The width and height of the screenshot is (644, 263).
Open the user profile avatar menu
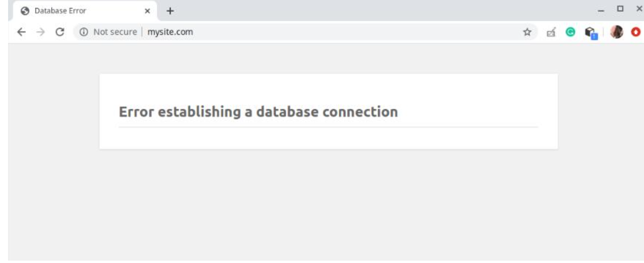(617, 32)
